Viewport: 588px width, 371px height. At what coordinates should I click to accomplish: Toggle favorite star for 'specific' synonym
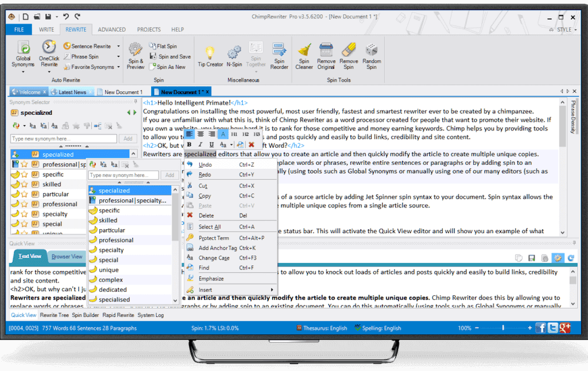click(x=24, y=175)
